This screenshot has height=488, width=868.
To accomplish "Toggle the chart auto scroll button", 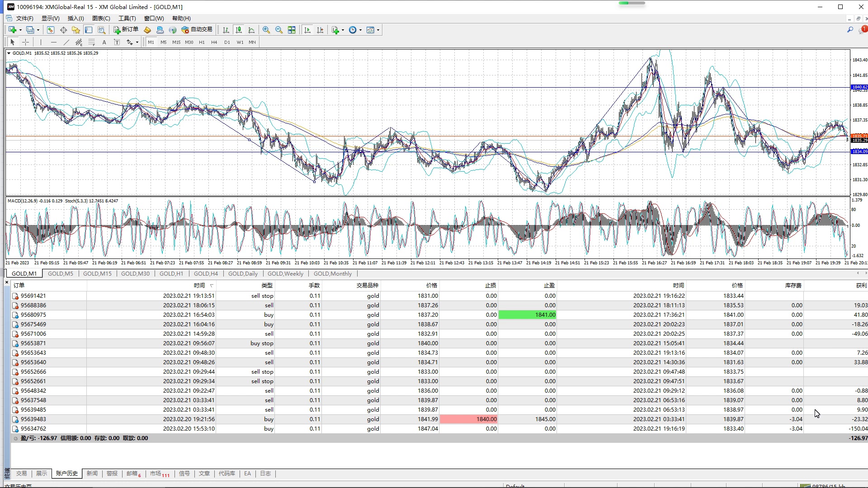I will [x=307, y=30].
